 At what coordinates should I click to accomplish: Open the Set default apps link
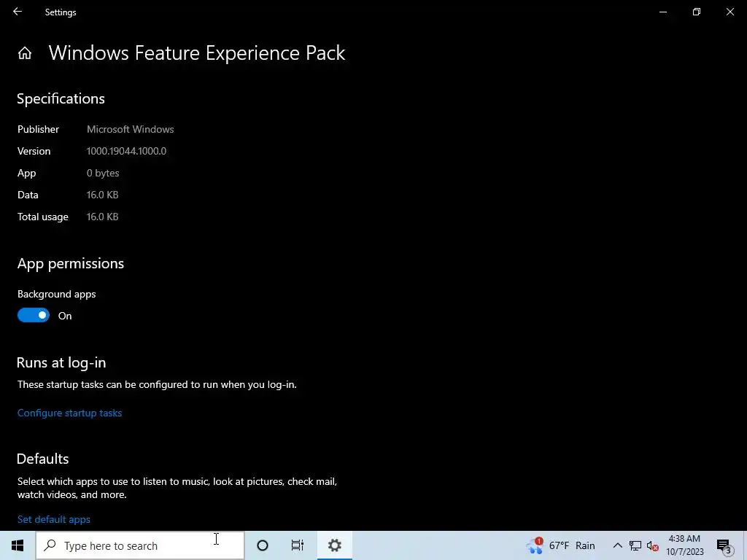[x=54, y=519]
